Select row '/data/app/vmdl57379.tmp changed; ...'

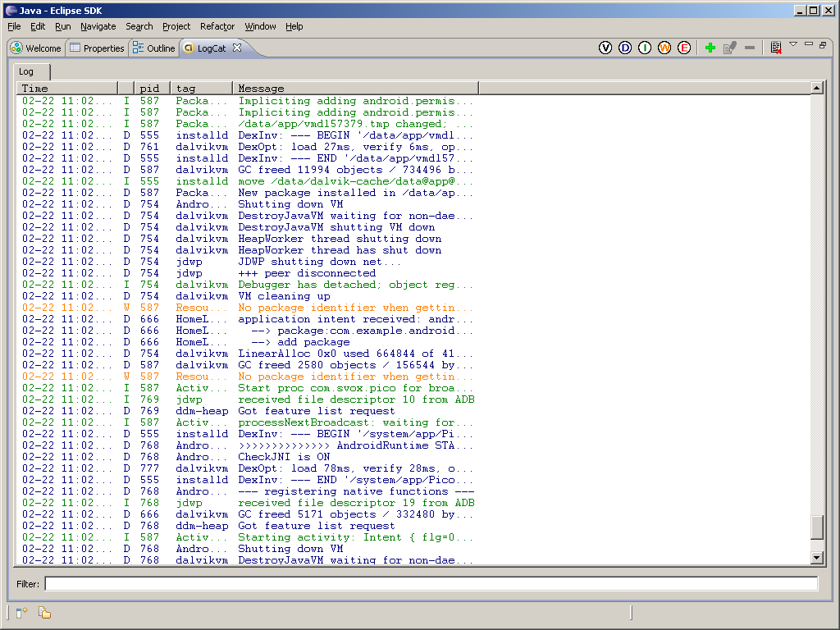(413, 124)
